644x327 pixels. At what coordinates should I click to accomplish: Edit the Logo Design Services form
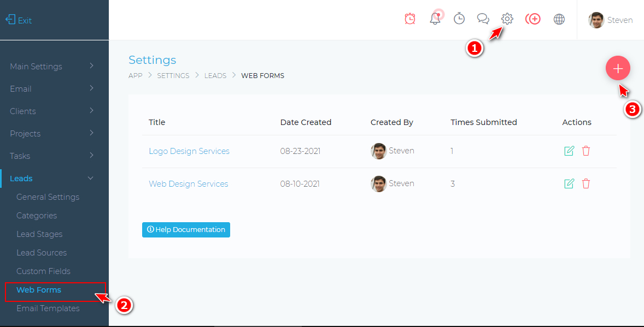[569, 151]
